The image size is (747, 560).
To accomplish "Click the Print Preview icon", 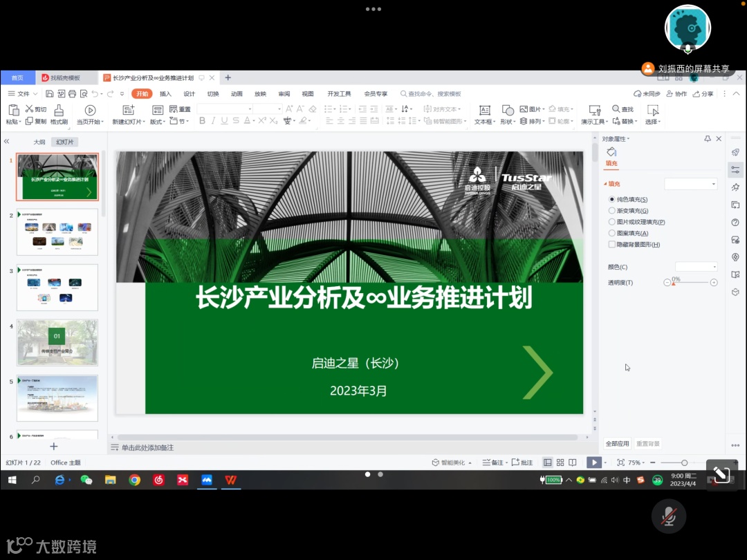I will click(x=84, y=94).
